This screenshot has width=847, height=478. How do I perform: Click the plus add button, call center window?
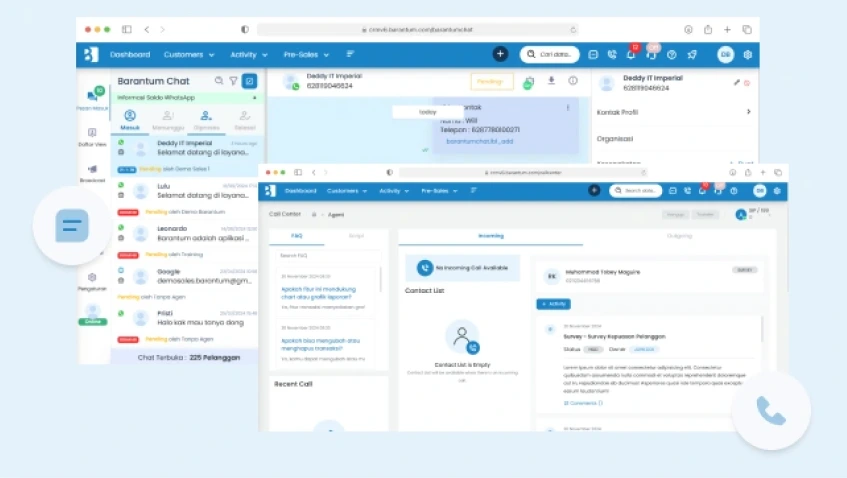(594, 190)
